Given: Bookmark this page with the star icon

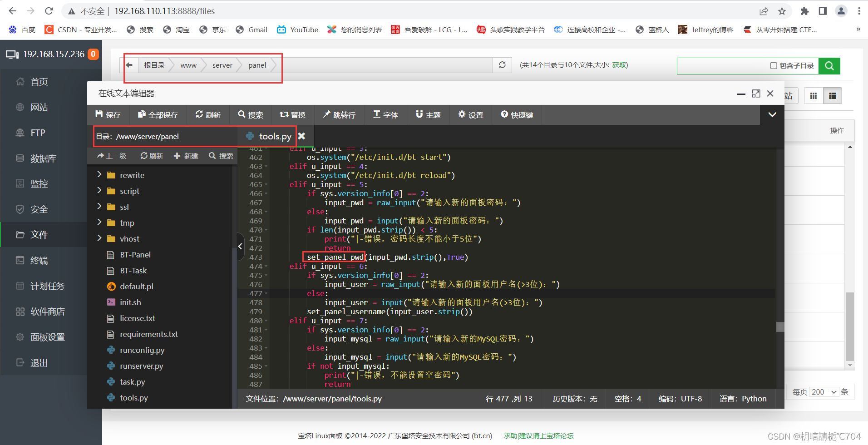Looking at the screenshot, I should coord(782,11).
